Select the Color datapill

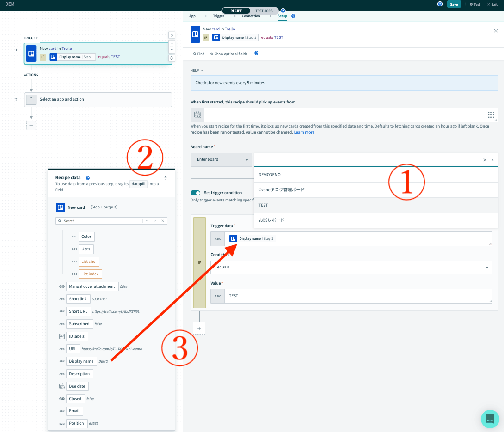coord(86,237)
